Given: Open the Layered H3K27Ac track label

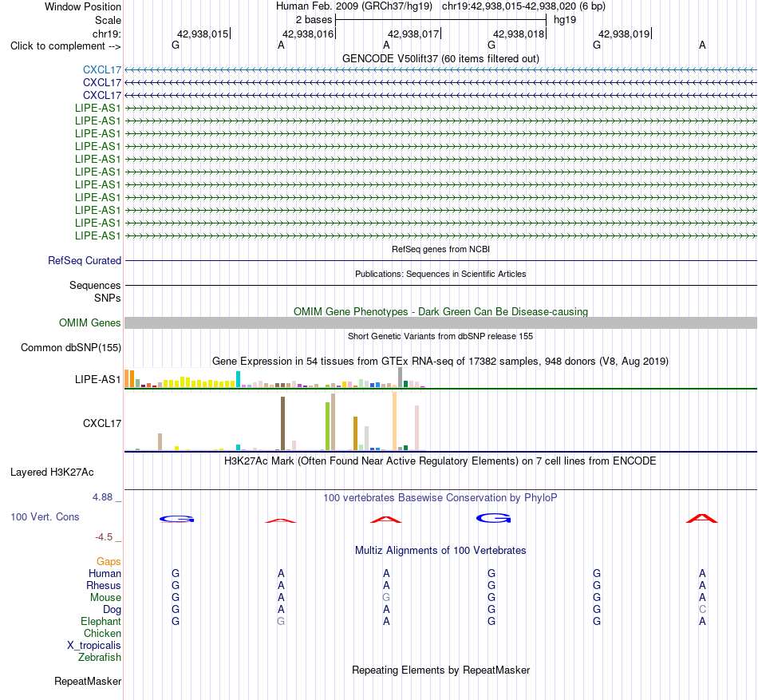Looking at the screenshot, I should [52, 473].
